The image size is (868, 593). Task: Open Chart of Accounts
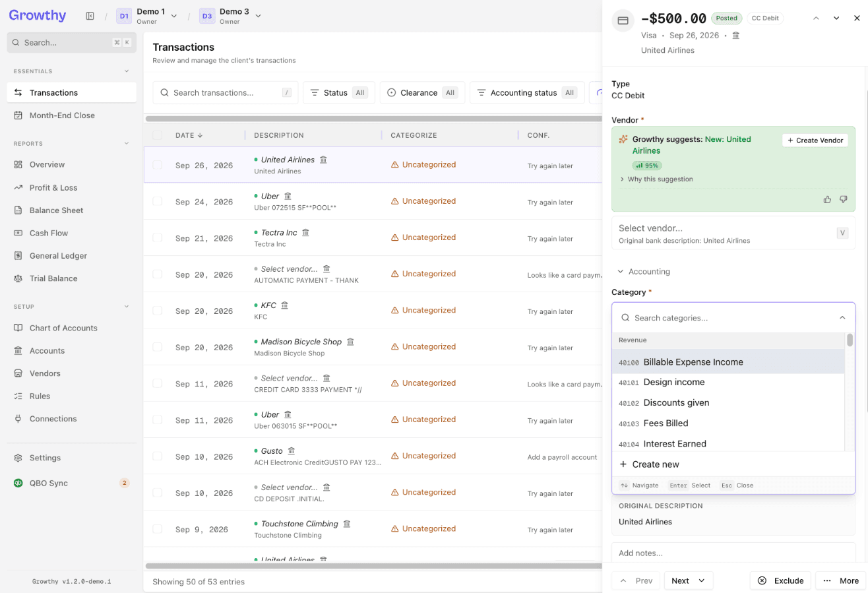(71, 328)
